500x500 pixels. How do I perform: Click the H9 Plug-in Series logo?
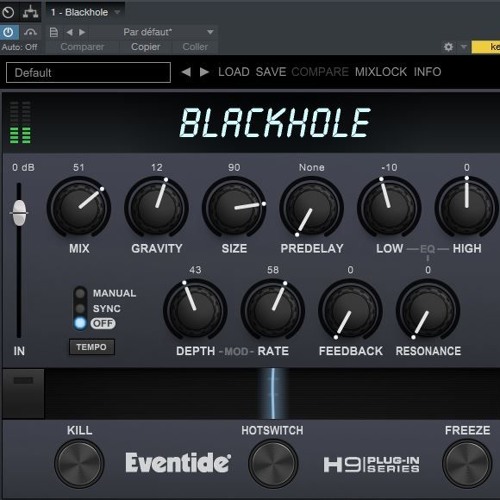[371, 464]
